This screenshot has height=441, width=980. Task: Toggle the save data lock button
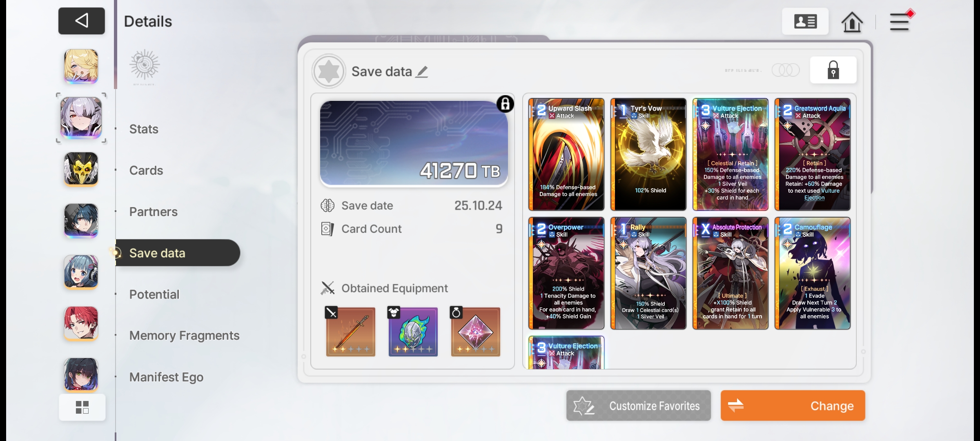833,70
